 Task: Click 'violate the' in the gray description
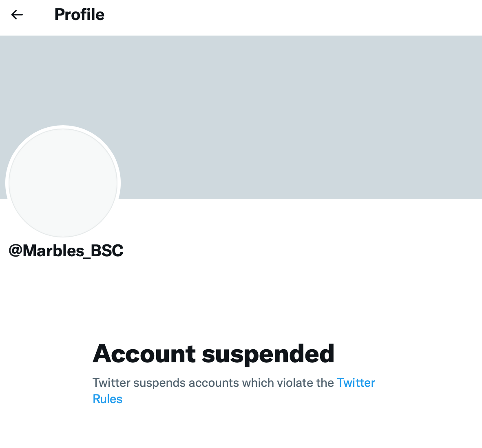(305, 383)
